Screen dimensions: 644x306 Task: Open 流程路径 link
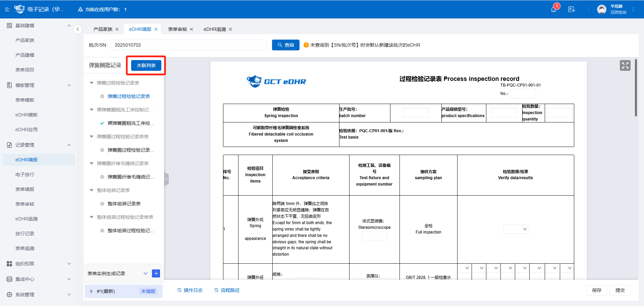point(227,290)
